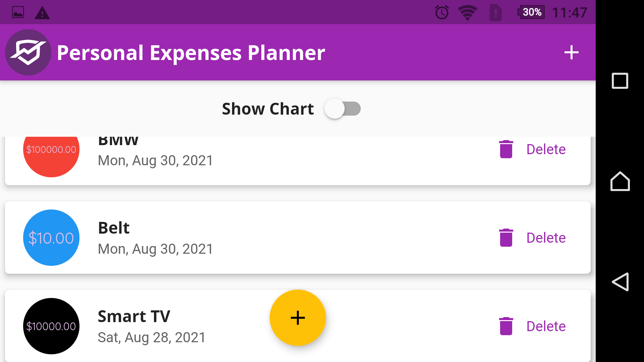Tap the blue $10.00 amount circle
The height and width of the screenshot is (362, 644).
51,238
